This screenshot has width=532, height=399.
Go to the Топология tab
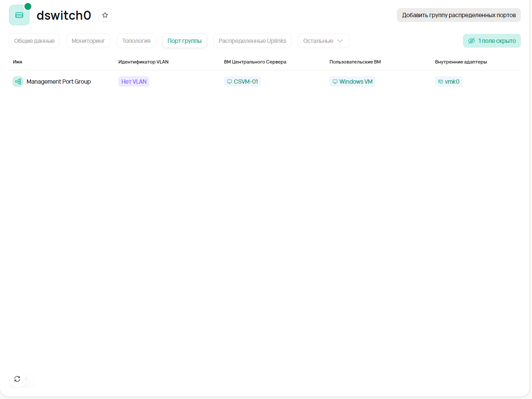point(136,41)
